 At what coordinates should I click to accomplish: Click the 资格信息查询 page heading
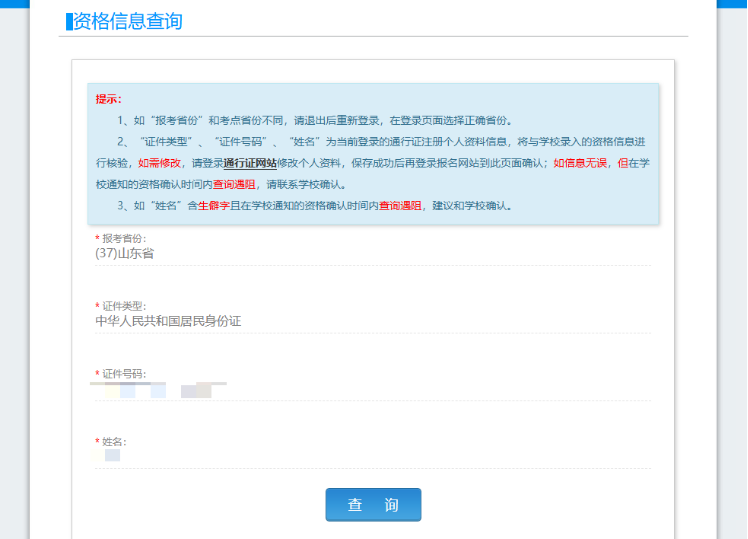[x=128, y=21]
